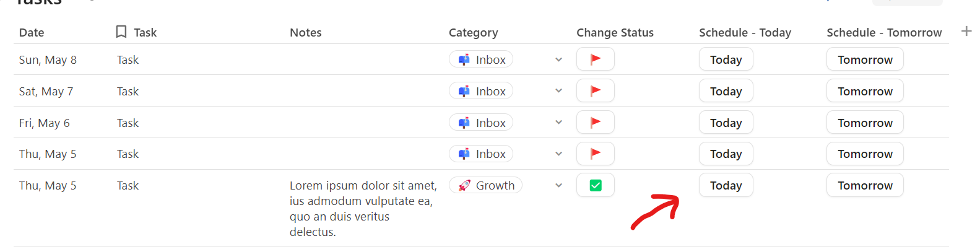The height and width of the screenshot is (249, 980).
Task: Click the plus icon to add a column
Action: tap(966, 31)
